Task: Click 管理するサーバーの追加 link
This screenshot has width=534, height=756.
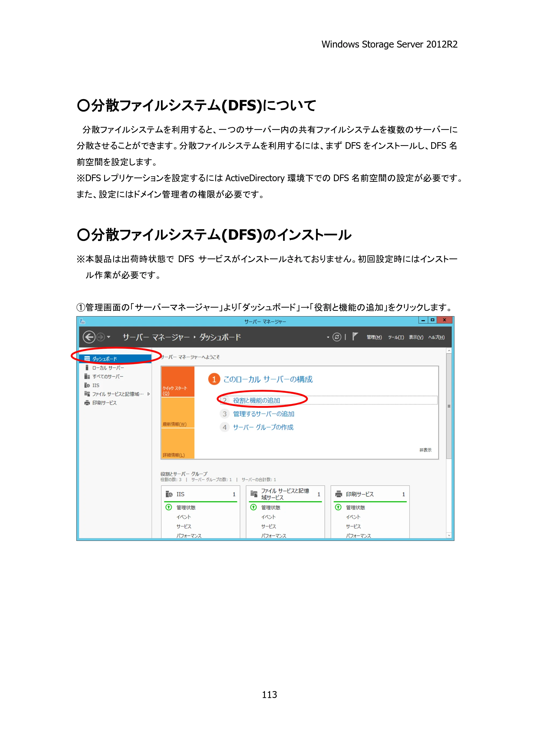Action: click(264, 414)
